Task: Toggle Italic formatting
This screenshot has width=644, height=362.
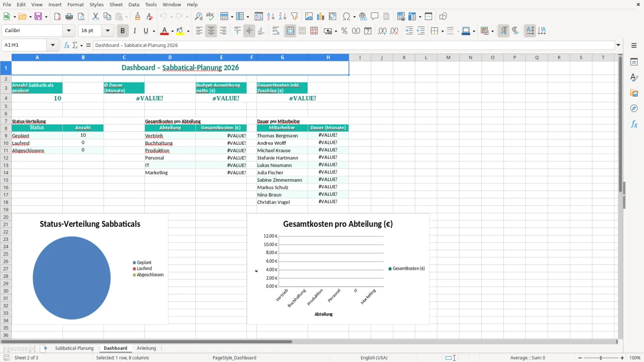Action: click(x=134, y=31)
